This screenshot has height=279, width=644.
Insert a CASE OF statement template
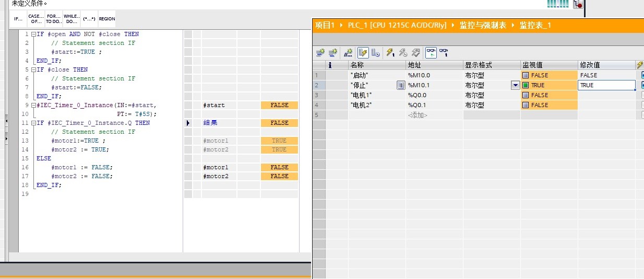[x=36, y=19]
